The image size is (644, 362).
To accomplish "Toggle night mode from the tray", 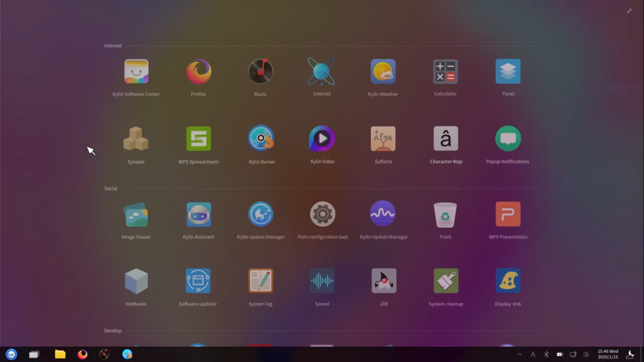I will click(630, 354).
